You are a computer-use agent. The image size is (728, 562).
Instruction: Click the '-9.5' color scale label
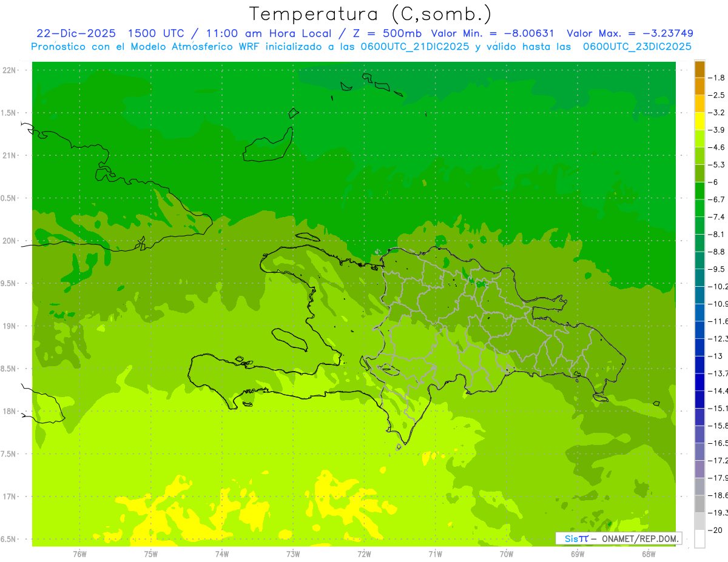click(716, 269)
